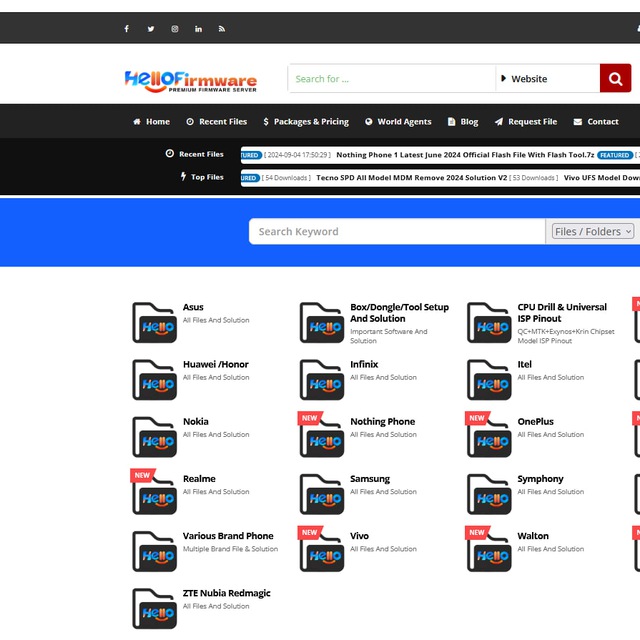This screenshot has height=640, width=640.
Task: Open the Symphony folder icon
Action: pyautogui.click(x=489, y=494)
